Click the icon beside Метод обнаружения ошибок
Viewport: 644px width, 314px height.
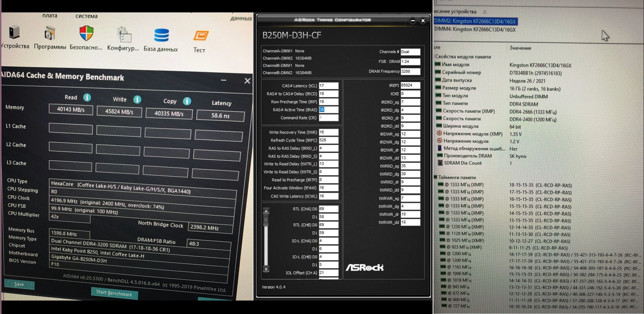click(x=440, y=148)
